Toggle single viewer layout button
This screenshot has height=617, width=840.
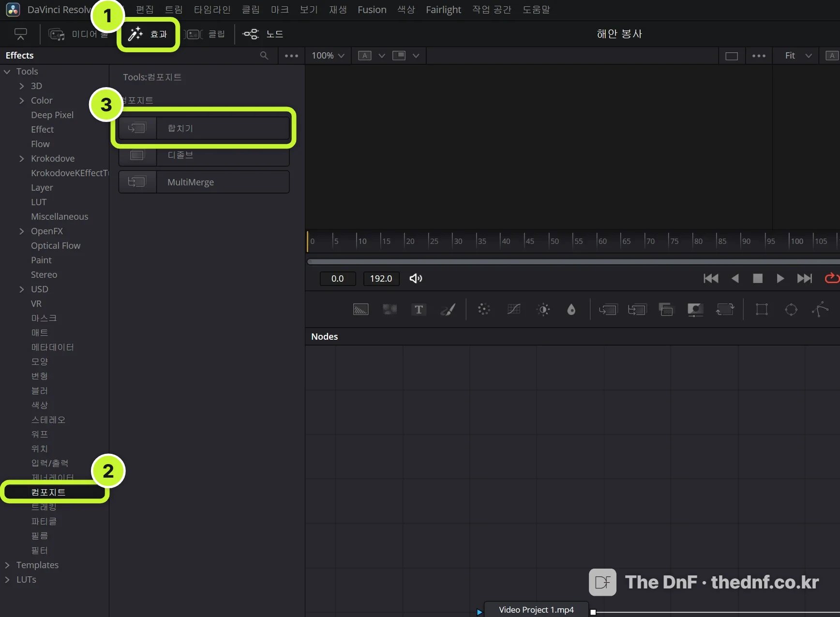(x=732, y=56)
